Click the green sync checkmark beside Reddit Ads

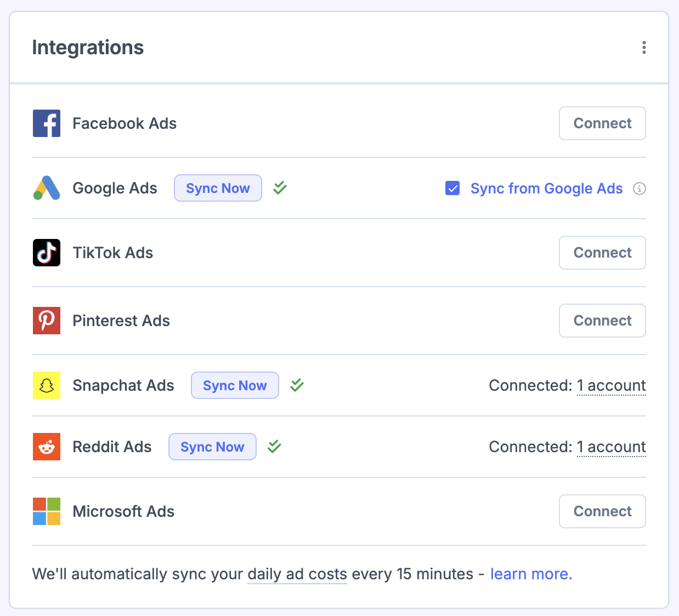[x=275, y=447]
